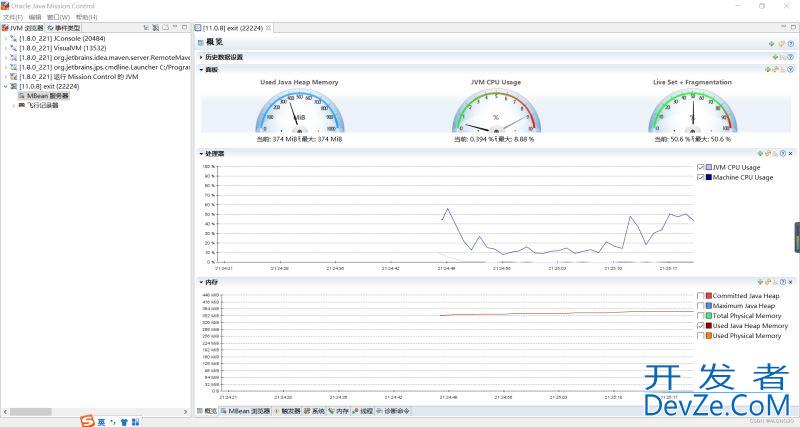
Task: Add a dial using the 面板 green plus icon
Action: tap(768, 69)
